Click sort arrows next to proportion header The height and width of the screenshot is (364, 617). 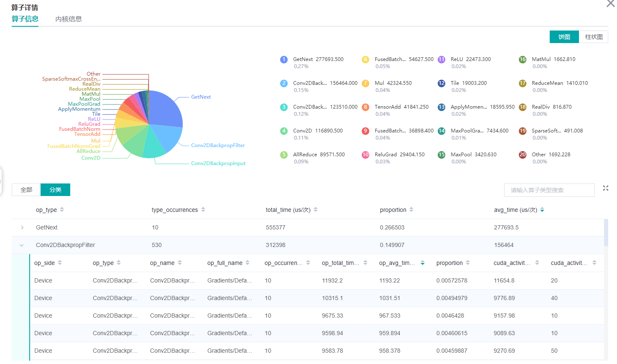point(411,210)
